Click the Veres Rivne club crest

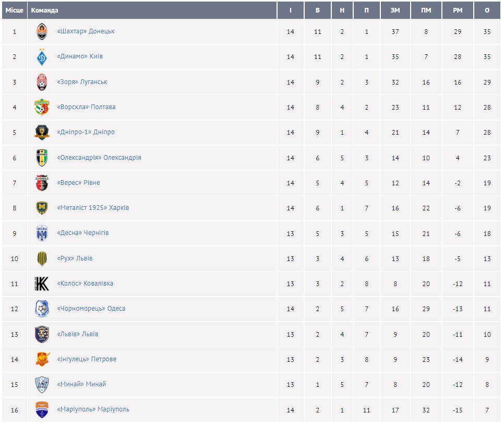pos(42,183)
